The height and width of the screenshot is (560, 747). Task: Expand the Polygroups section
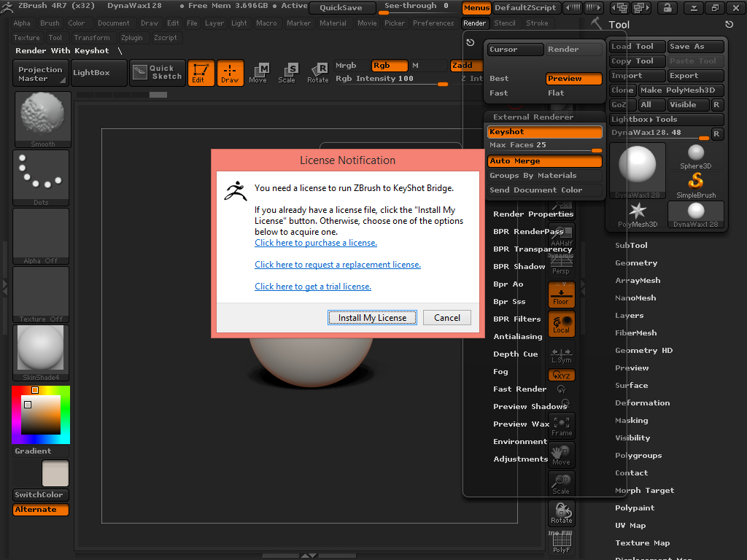638,456
